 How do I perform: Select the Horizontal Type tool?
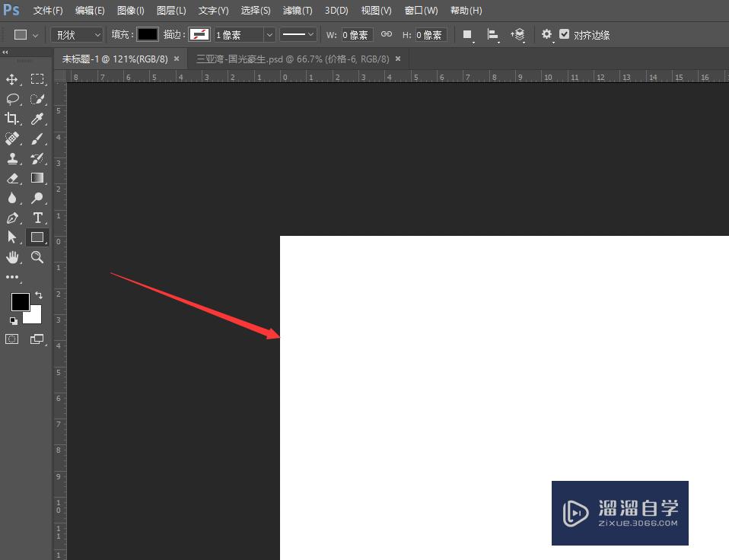[x=37, y=218]
